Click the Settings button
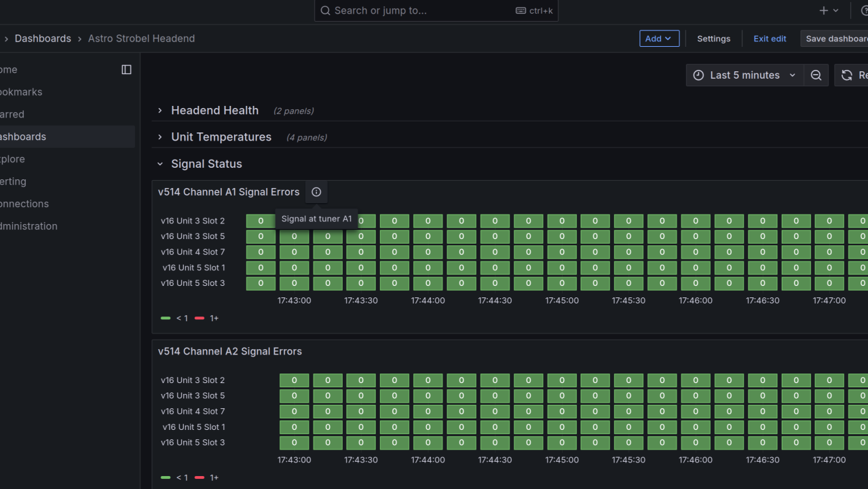Image resolution: width=868 pixels, height=489 pixels. [714, 39]
